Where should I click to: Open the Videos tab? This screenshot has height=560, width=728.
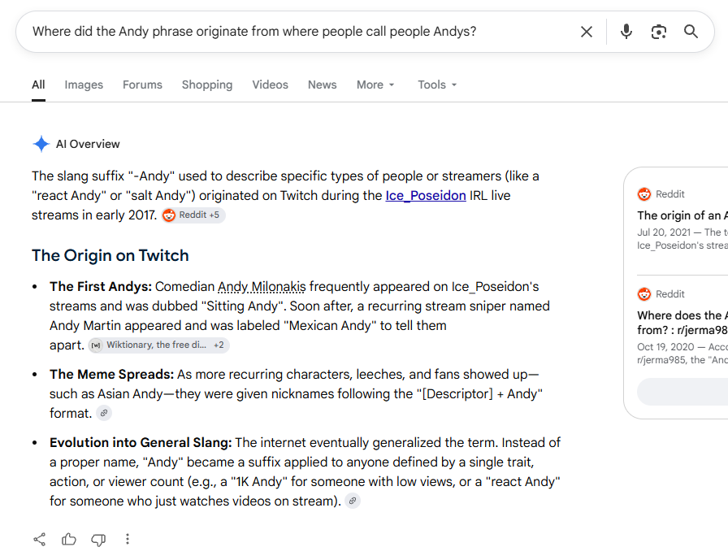pos(270,85)
